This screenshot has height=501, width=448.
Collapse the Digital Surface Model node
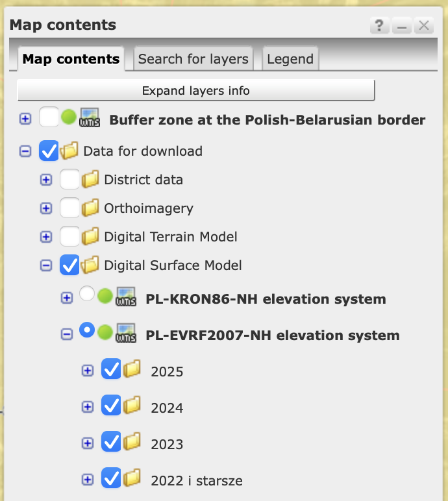pos(46,265)
